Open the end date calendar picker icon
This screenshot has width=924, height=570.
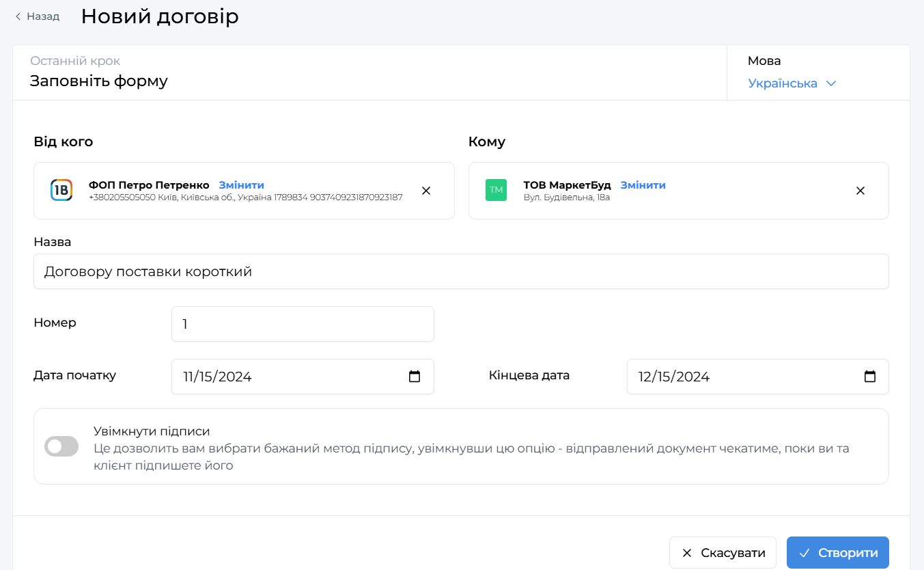[x=869, y=377]
